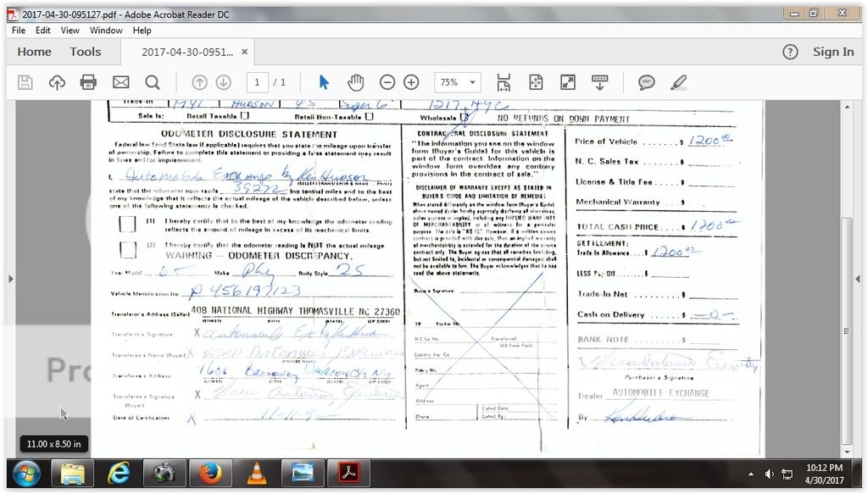Go to the Home view
The height and width of the screenshot is (494, 868).
(x=35, y=52)
